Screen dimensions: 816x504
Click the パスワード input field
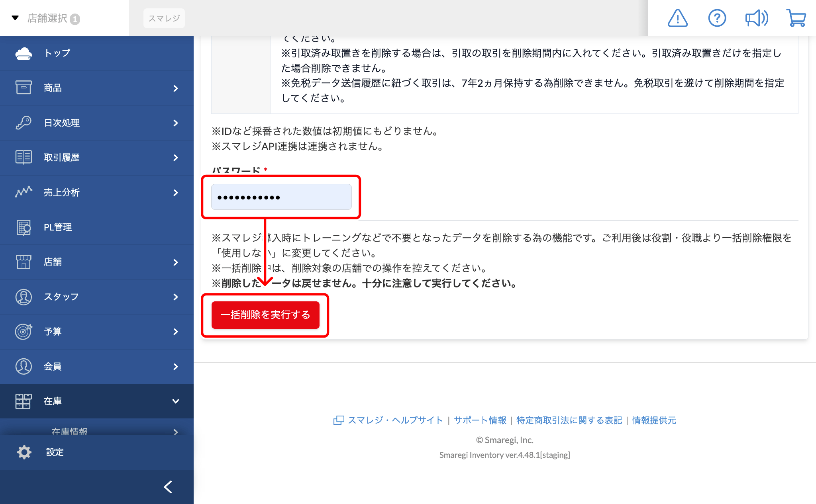tap(281, 197)
